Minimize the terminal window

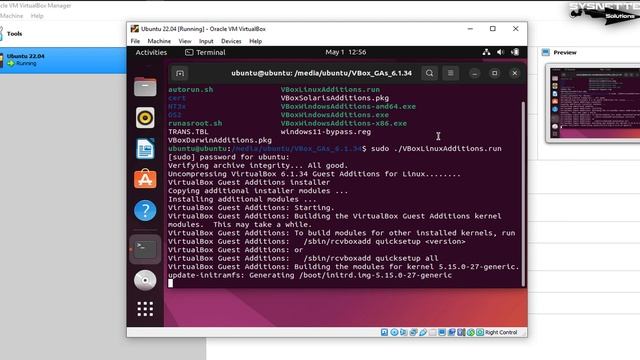(x=474, y=73)
